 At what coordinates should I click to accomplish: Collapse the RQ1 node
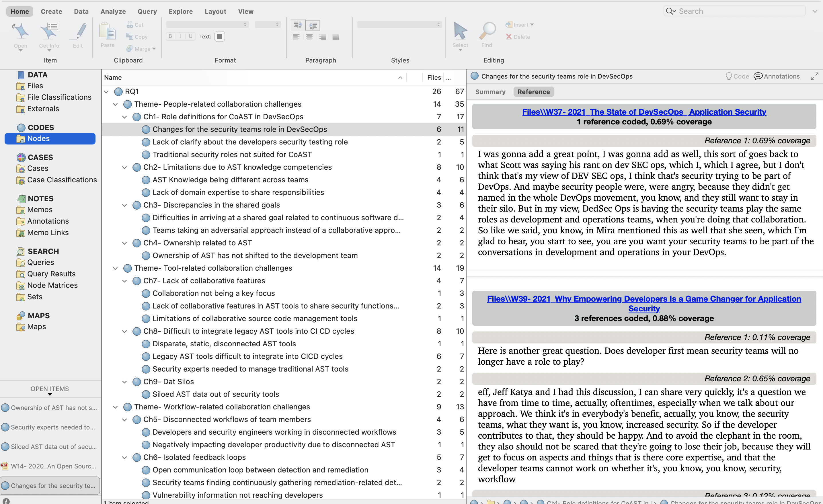click(x=106, y=91)
